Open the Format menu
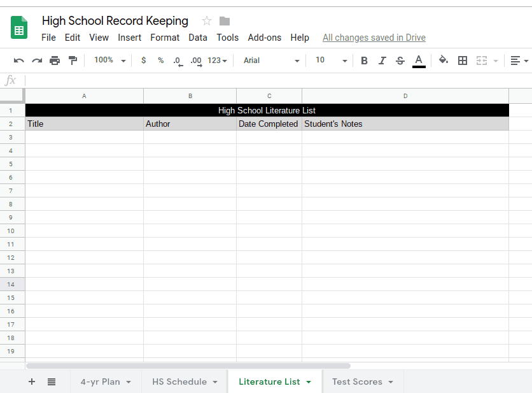The image size is (532, 393). (165, 38)
